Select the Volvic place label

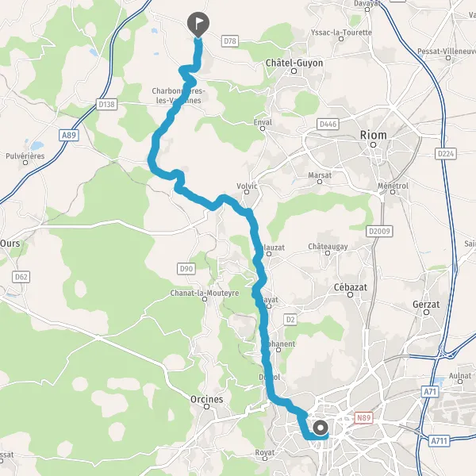coord(247,186)
